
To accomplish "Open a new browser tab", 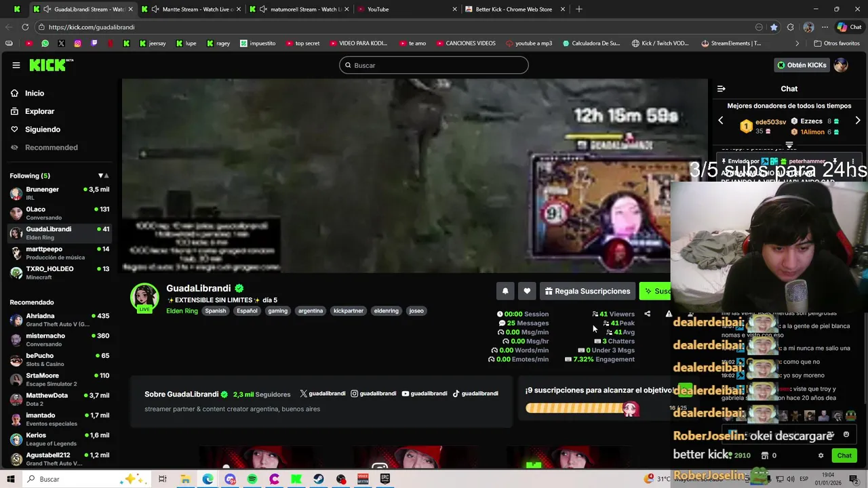I will tap(579, 9).
